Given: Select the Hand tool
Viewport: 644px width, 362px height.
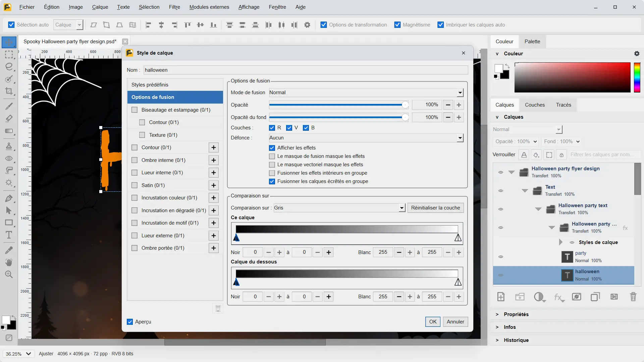Looking at the screenshot, I should [x=9, y=262].
